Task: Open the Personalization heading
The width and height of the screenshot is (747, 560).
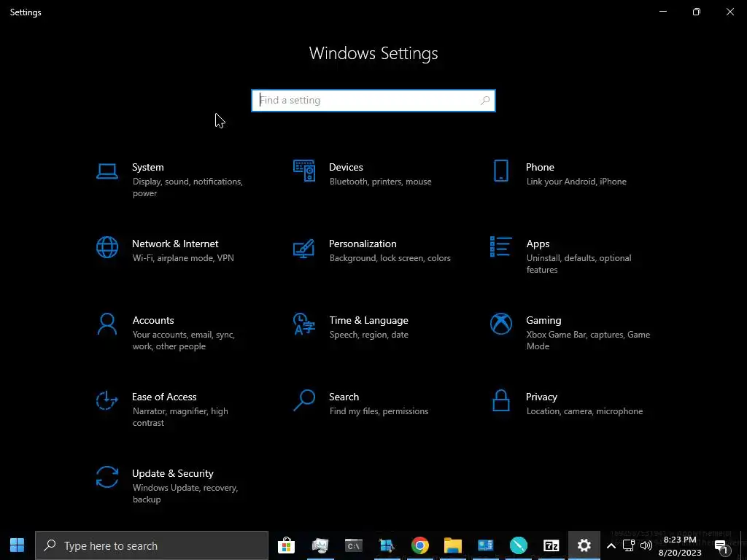Action: tap(363, 244)
